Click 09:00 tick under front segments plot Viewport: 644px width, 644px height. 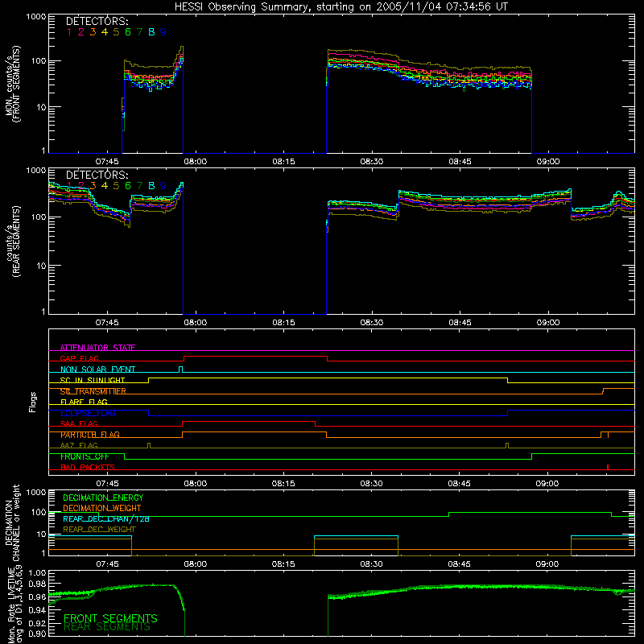(x=548, y=162)
